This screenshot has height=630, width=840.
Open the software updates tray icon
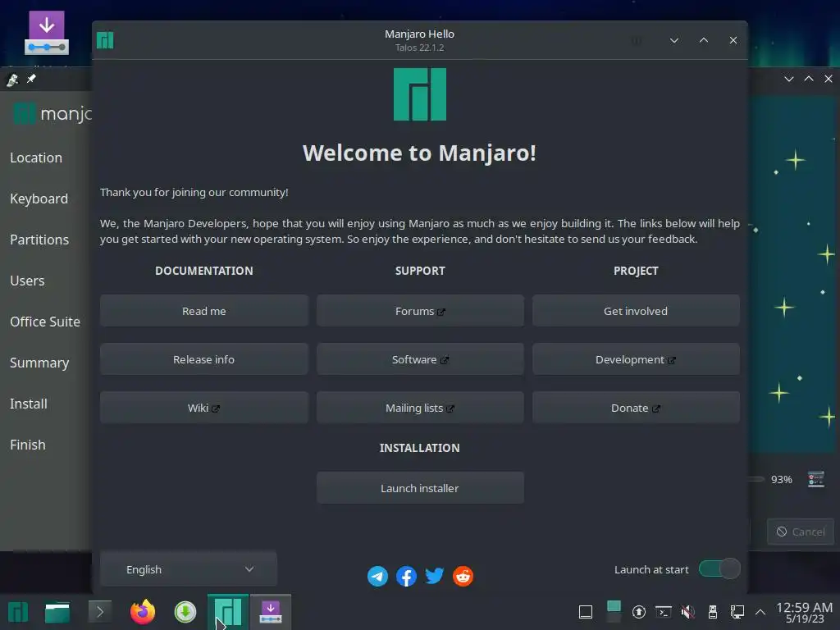click(x=638, y=612)
